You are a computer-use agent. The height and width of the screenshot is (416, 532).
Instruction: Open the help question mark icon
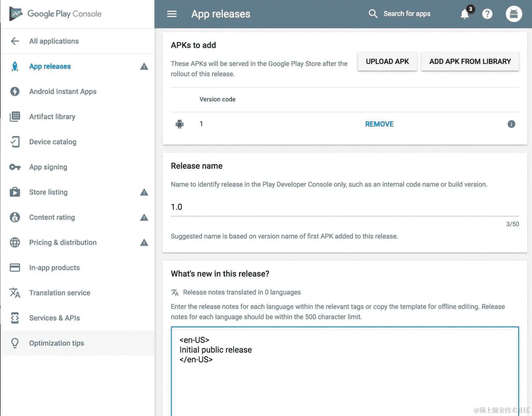(x=487, y=14)
